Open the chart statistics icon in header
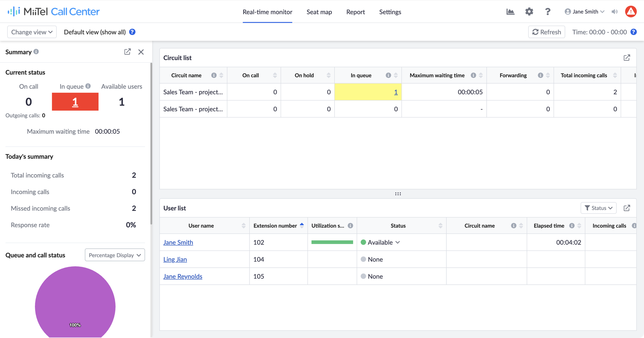 pyautogui.click(x=510, y=12)
